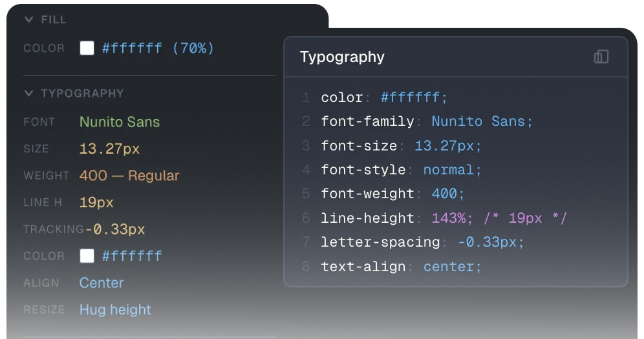Click the Fill color white swatch
Image resolution: width=644 pixels, height=339 pixels.
tap(87, 48)
